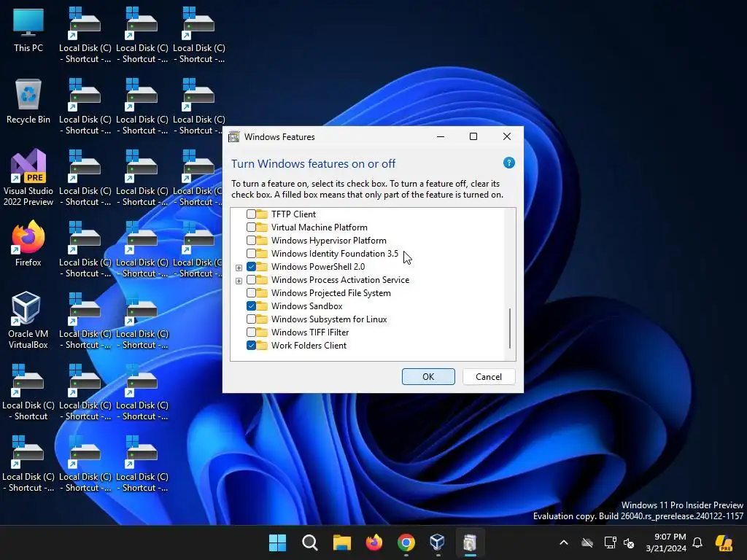The height and width of the screenshot is (560, 747).
Task: Click the Cancel button
Action: click(489, 377)
